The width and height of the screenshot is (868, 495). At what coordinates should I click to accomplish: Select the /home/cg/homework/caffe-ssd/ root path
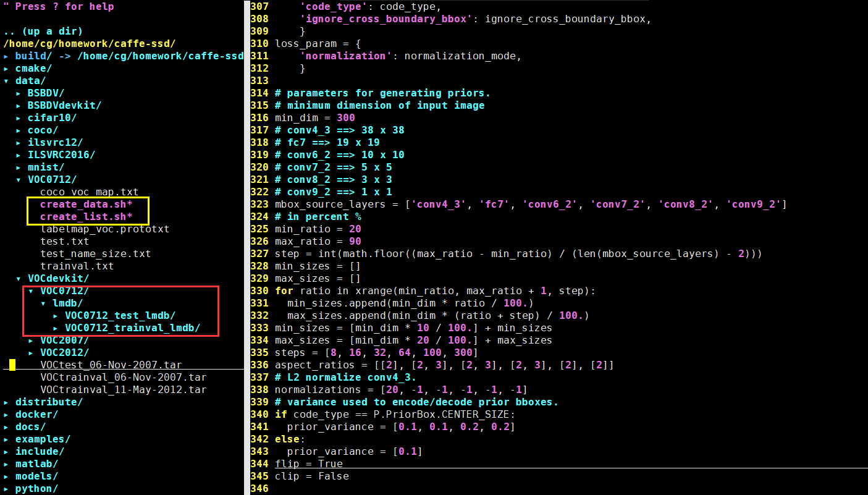pos(90,44)
